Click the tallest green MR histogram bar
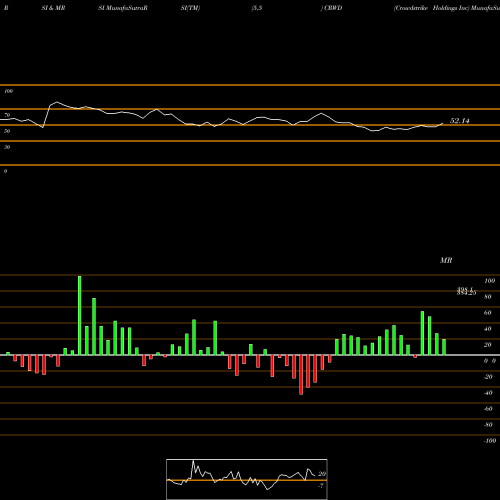500x500 pixels. [x=80, y=315]
